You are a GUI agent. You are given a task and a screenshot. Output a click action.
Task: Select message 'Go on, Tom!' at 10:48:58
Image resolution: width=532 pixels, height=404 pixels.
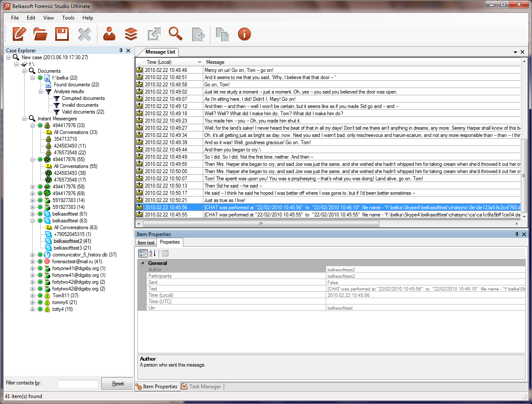[x=328, y=85]
